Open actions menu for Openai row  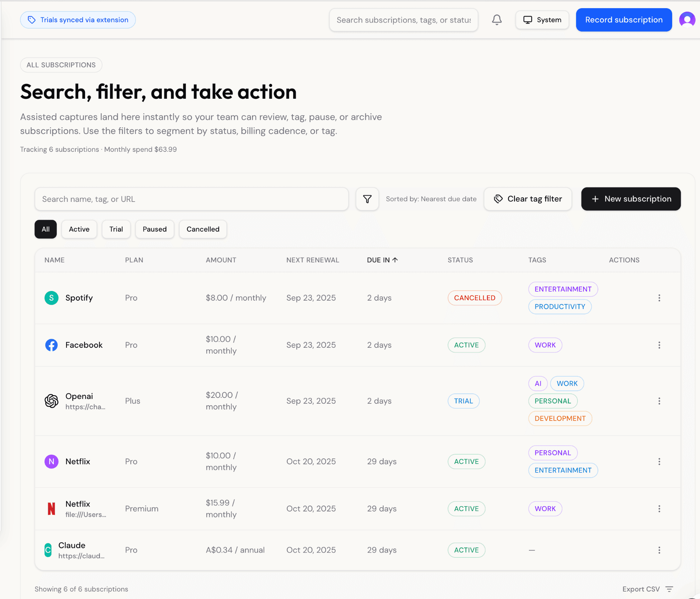click(659, 401)
